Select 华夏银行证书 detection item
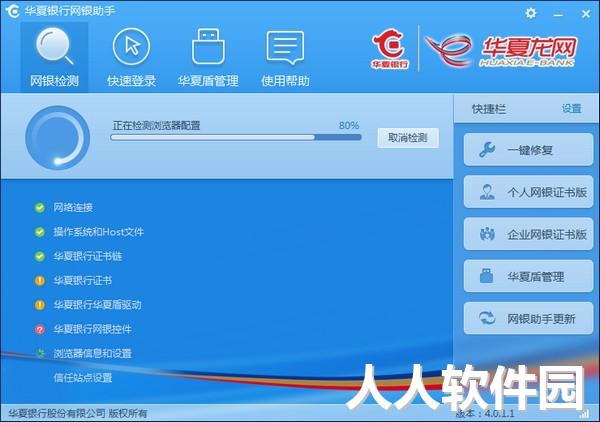The image size is (600, 422). (83, 280)
